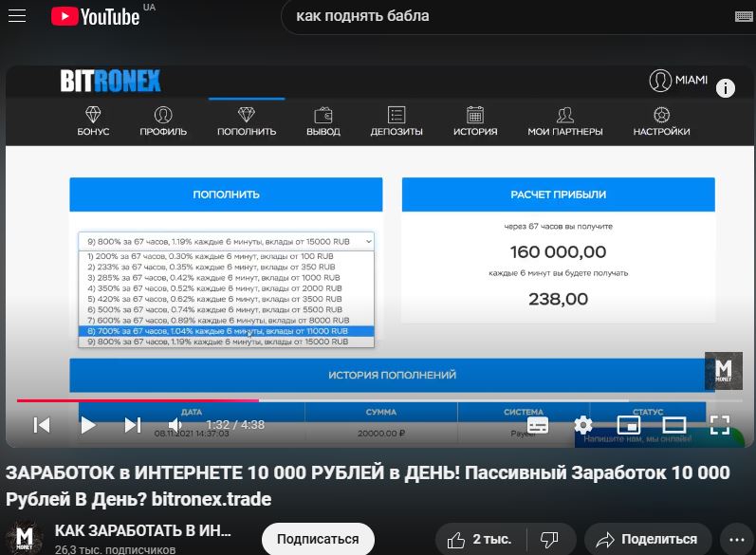Select plan '5) 420% за 67 часов'
756x555 pixels.
[x=226, y=299]
